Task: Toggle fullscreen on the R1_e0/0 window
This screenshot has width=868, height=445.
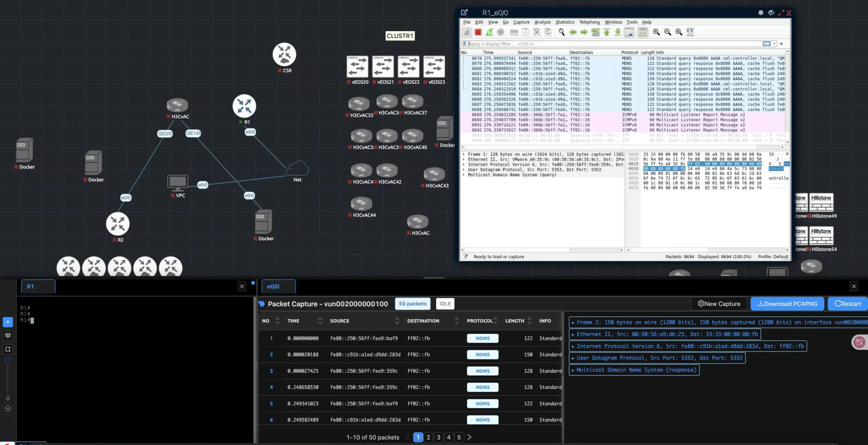Action: click(x=781, y=13)
